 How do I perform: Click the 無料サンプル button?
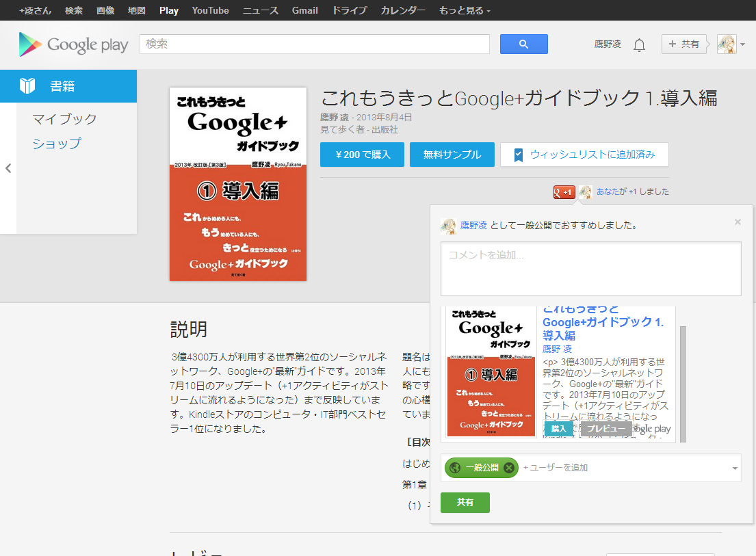452,155
